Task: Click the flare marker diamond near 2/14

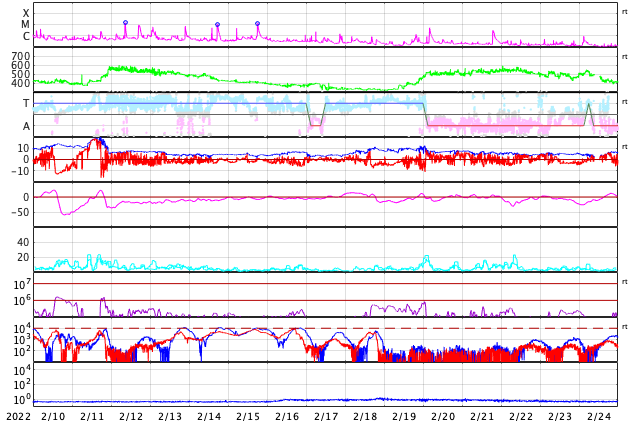Action: click(x=218, y=25)
